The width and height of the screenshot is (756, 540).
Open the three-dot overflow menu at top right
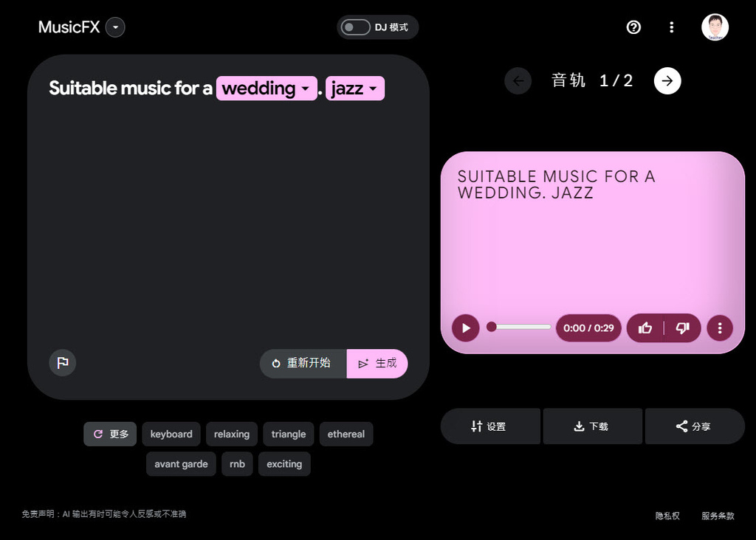672,27
